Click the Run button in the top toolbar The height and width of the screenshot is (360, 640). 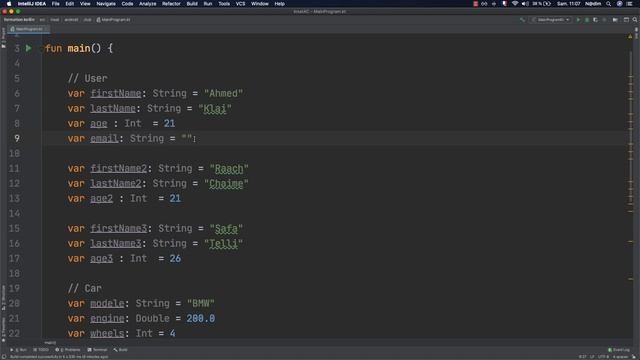tap(578, 20)
